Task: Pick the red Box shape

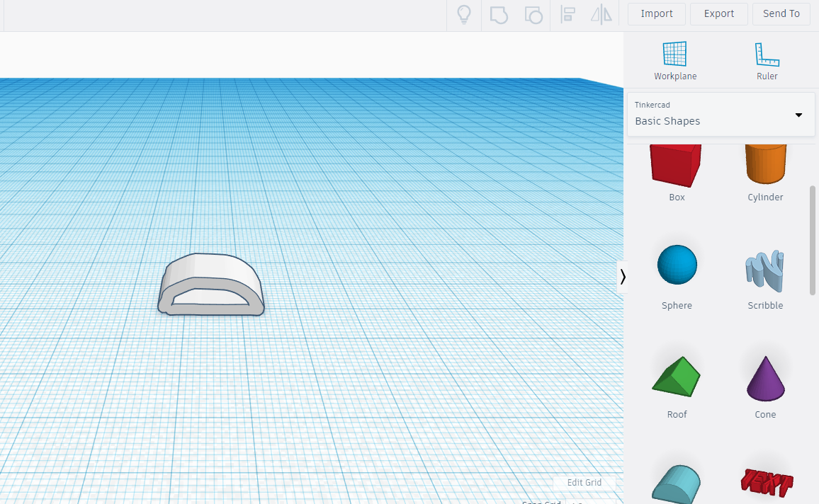Action: [676, 166]
